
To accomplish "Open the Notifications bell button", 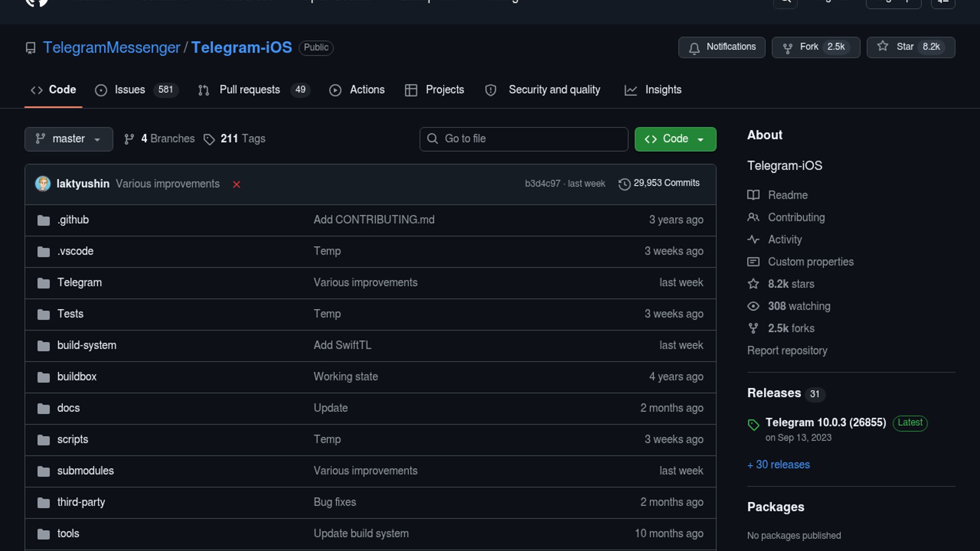I will [722, 47].
